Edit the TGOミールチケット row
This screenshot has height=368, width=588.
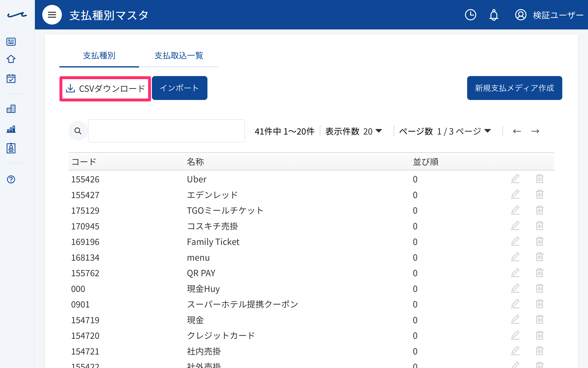(515, 210)
